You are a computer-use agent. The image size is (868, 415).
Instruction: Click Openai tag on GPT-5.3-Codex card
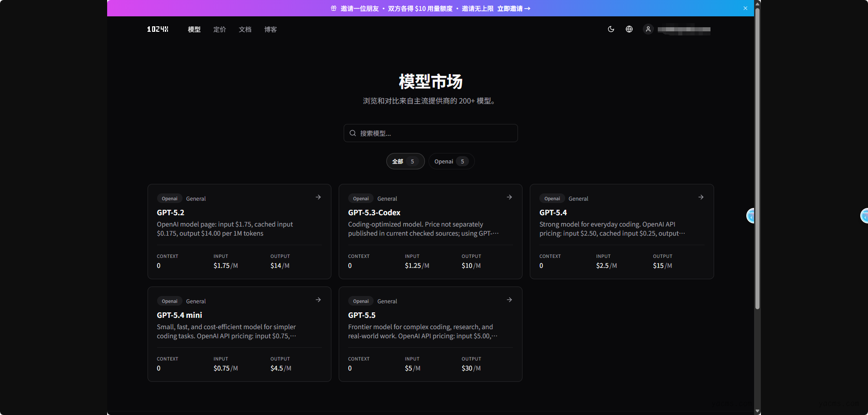coord(361,198)
